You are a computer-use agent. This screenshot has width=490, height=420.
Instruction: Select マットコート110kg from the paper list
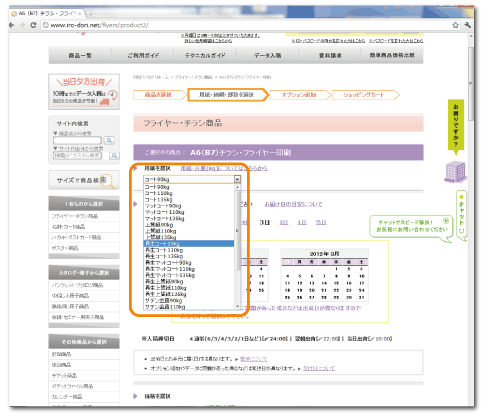pos(165,212)
